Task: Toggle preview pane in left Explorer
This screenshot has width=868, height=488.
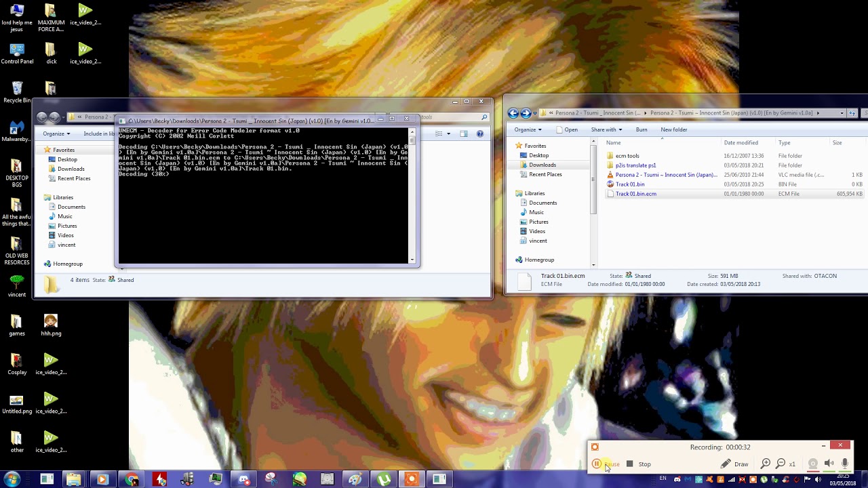Action: [464, 134]
